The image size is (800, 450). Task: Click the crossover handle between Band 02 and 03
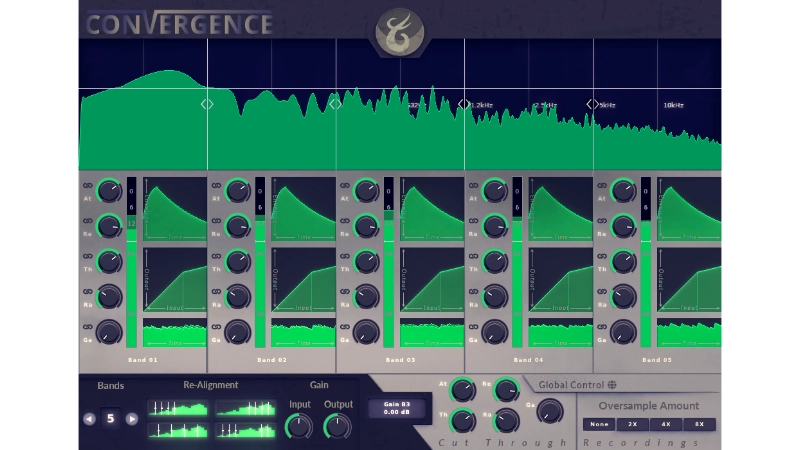click(336, 104)
